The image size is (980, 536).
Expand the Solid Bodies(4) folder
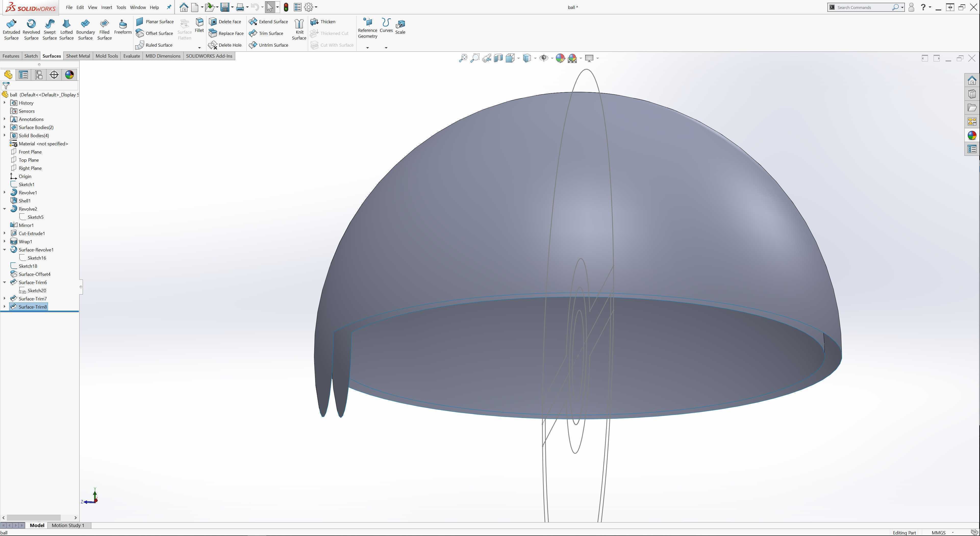(5, 135)
